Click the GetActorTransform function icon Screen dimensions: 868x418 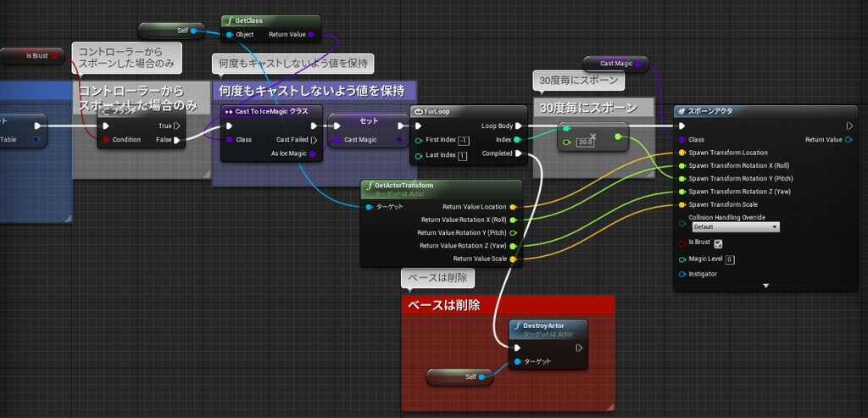(370, 186)
